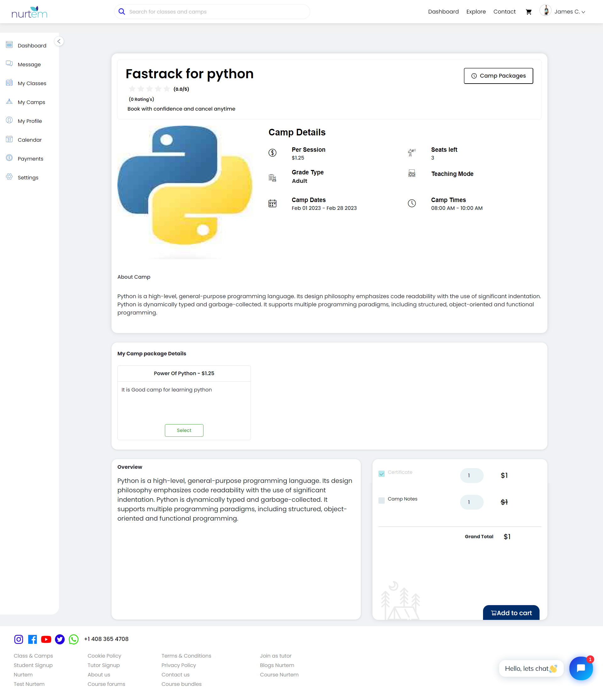Open WhatsApp icon in footer

click(73, 639)
